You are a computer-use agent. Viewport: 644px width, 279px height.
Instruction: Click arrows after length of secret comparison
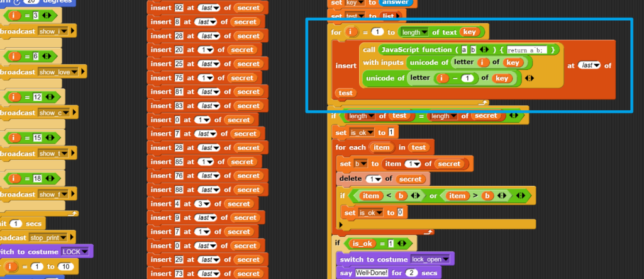click(x=516, y=116)
